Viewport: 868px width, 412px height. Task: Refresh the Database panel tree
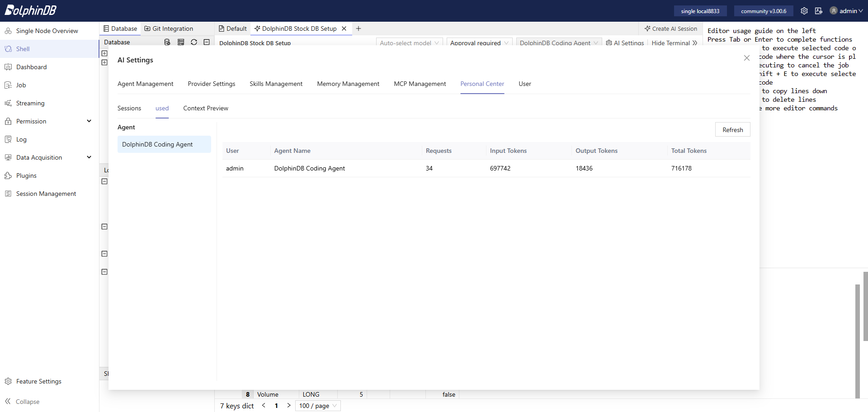pyautogui.click(x=194, y=42)
